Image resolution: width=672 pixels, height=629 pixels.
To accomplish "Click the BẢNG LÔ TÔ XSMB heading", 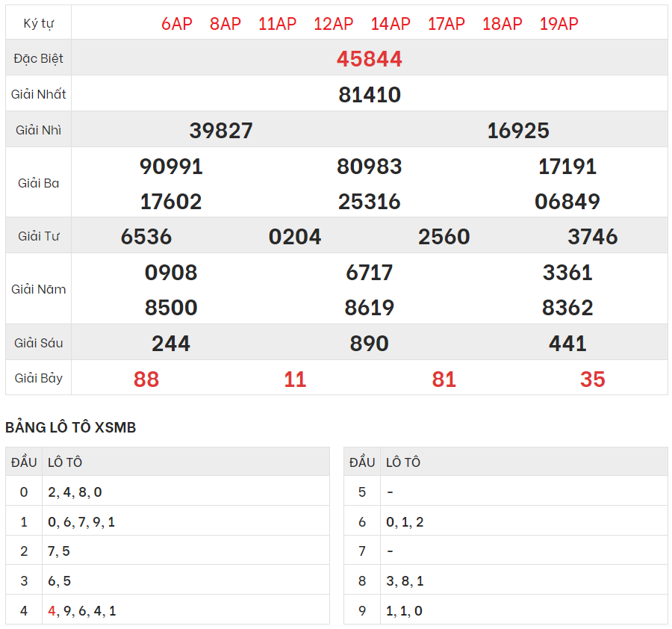I will point(71,427).
